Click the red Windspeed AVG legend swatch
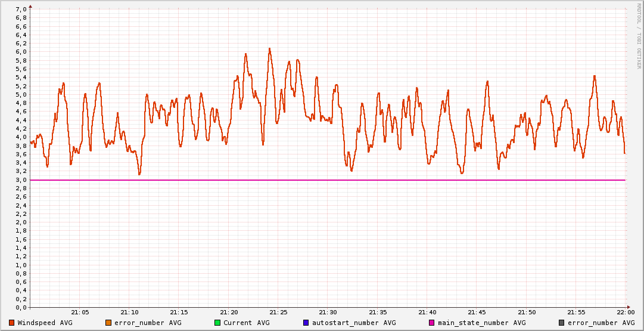Screen dimensions: 644x331 (11, 323)
